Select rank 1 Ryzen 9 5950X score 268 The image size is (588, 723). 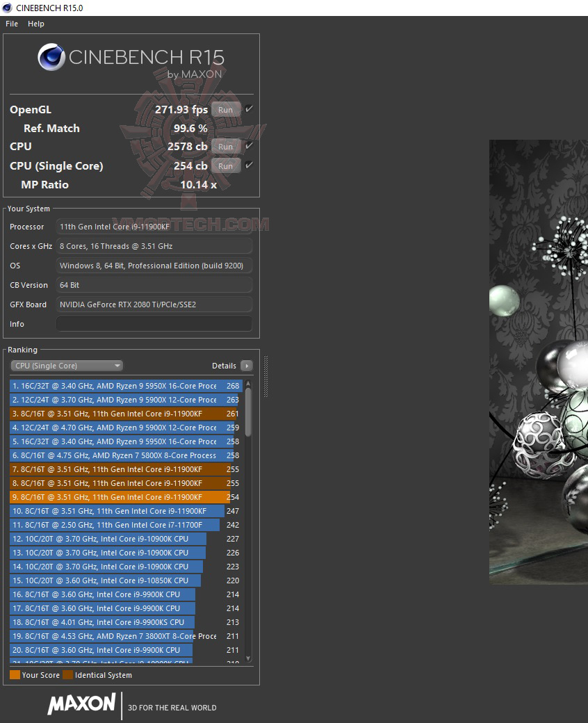coord(126,386)
